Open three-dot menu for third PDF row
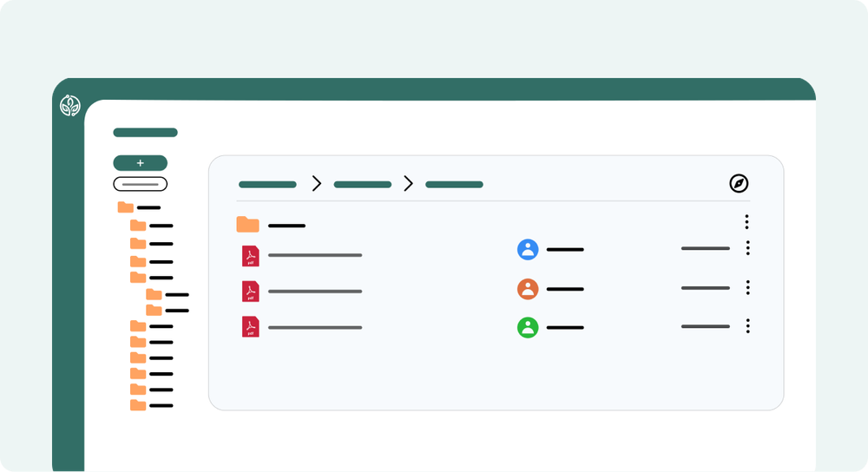 747,326
